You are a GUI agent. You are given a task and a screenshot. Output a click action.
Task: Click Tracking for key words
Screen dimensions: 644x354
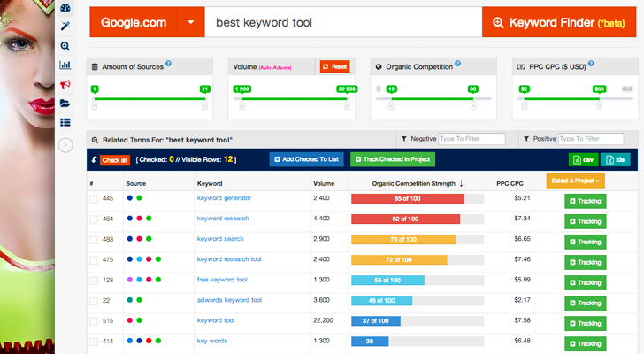pos(586,344)
